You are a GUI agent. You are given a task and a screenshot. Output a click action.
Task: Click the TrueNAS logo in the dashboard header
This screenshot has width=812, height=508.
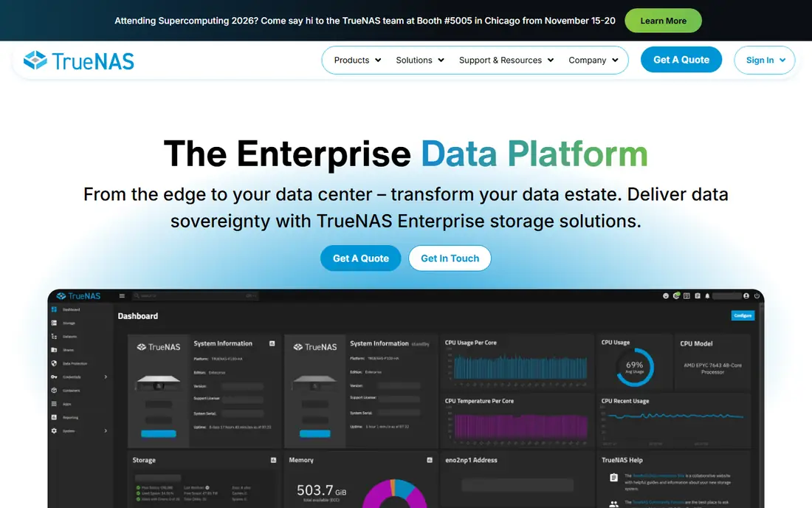[78, 296]
